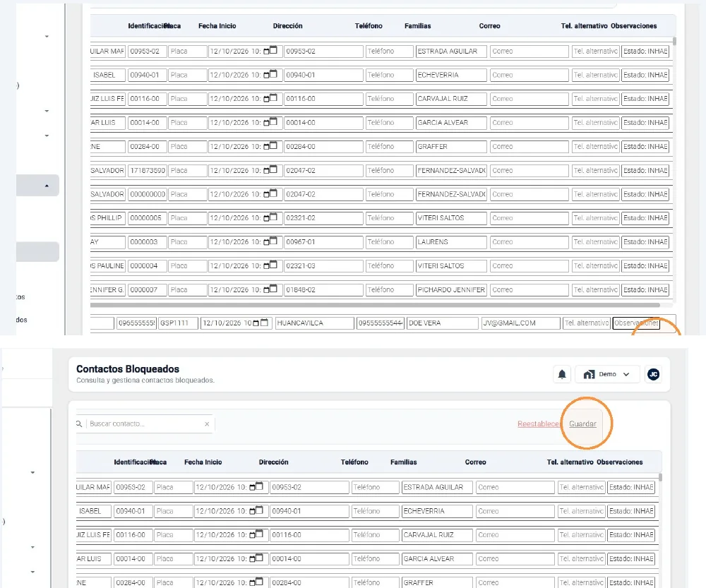Select the GSP1111 plate field
The height and width of the screenshot is (588, 706).
179,323
